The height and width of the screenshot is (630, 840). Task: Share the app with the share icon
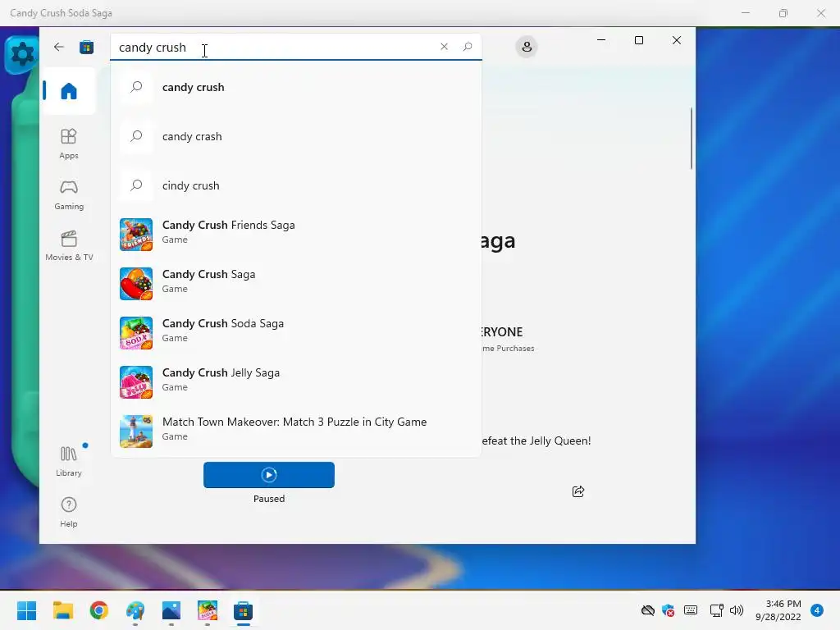pos(578,491)
